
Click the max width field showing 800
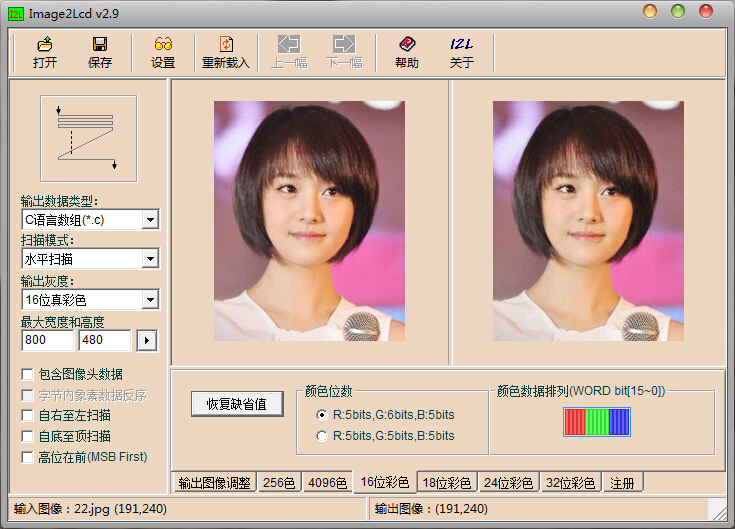coord(47,340)
